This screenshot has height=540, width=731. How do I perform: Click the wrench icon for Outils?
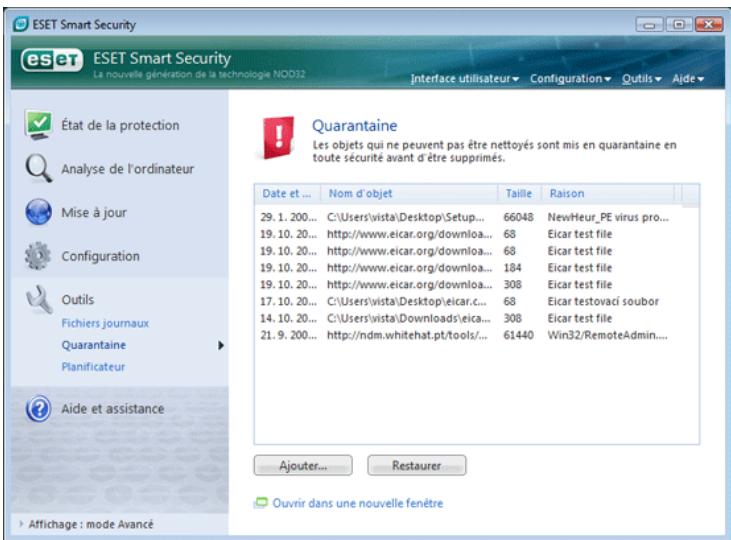[x=38, y=299]
